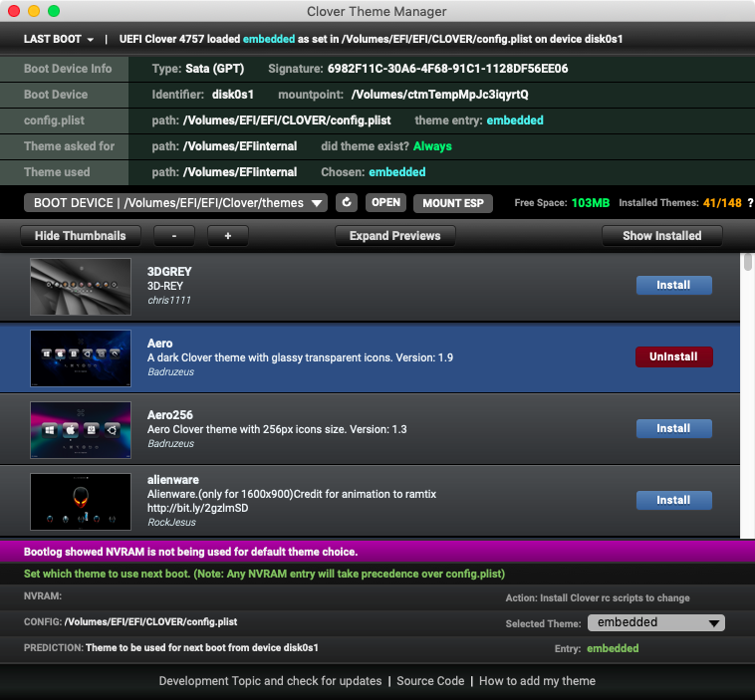This screenshot has height=700, width=755.
Task: Open the Selected Theme embedded dropdown
Action: point(656,622)
